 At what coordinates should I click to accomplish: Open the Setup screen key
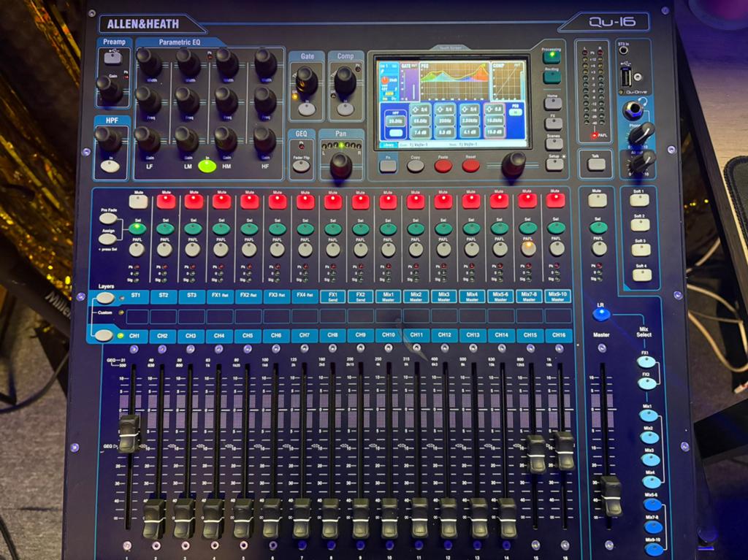[x=554, y=164]
